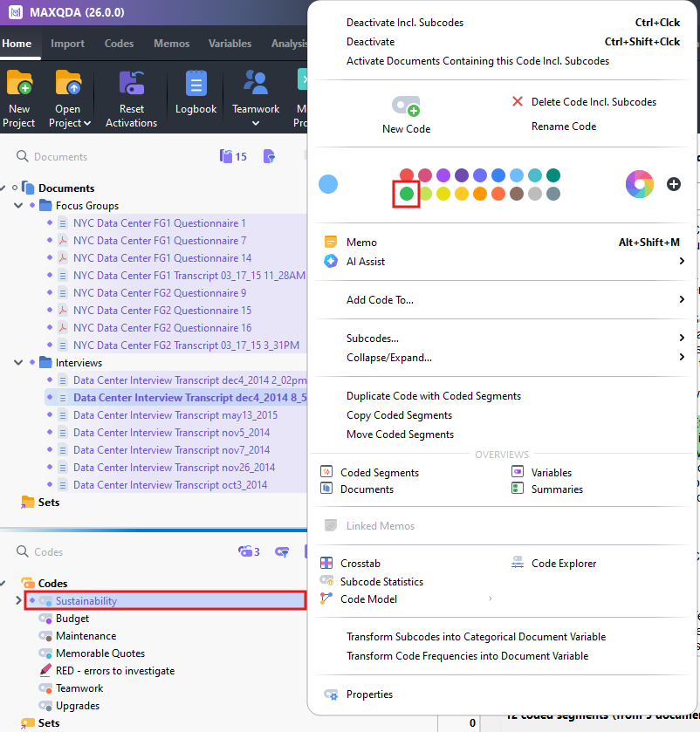Click the activated codes count icon showing 3

click(x=249, y=551)
